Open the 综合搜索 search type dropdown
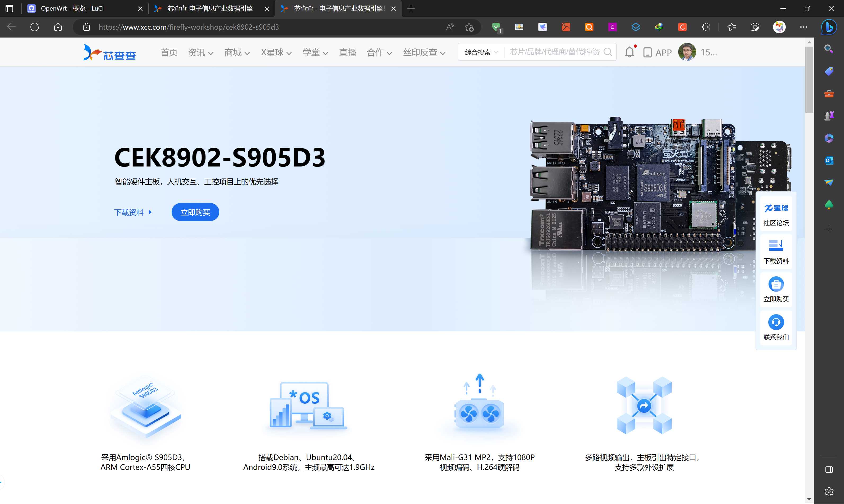This screenshot has width=844, height=504. point(481,52)
